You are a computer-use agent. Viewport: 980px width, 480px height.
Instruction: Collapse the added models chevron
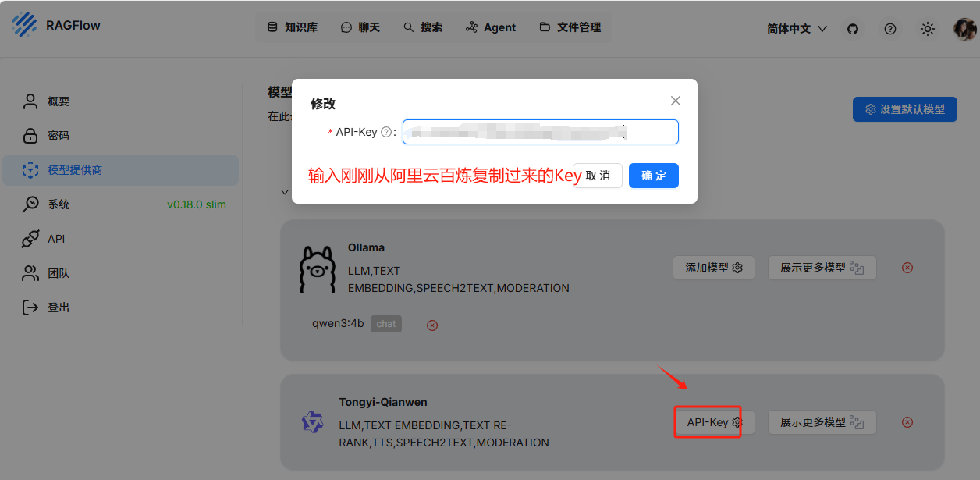[x=286, y=191]
